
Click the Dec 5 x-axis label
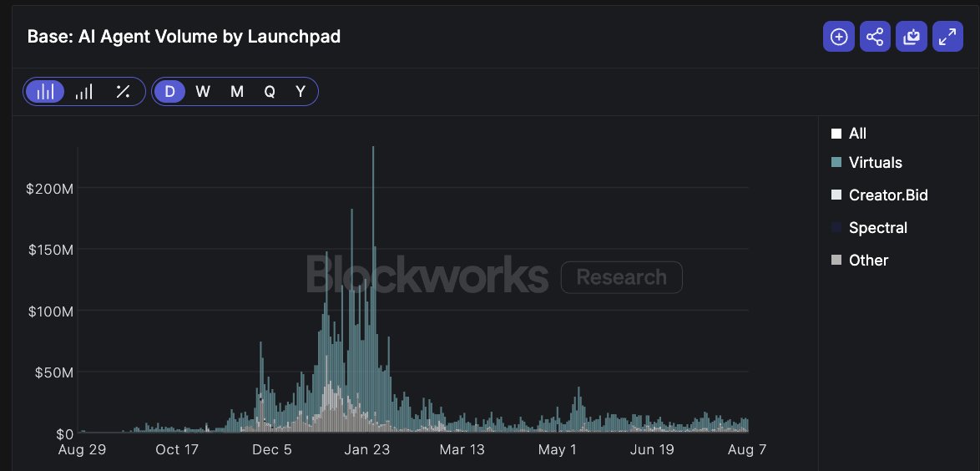click(x=272, y=450)
